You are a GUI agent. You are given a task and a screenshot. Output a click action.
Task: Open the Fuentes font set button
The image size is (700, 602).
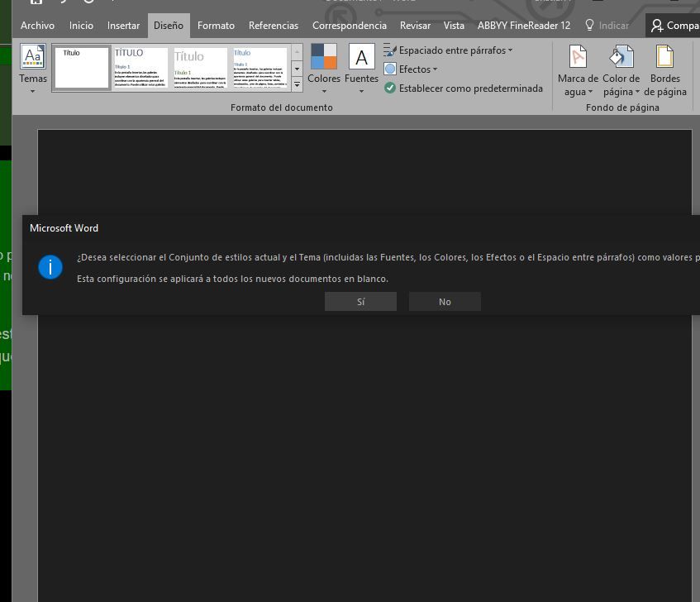(362, 69)
